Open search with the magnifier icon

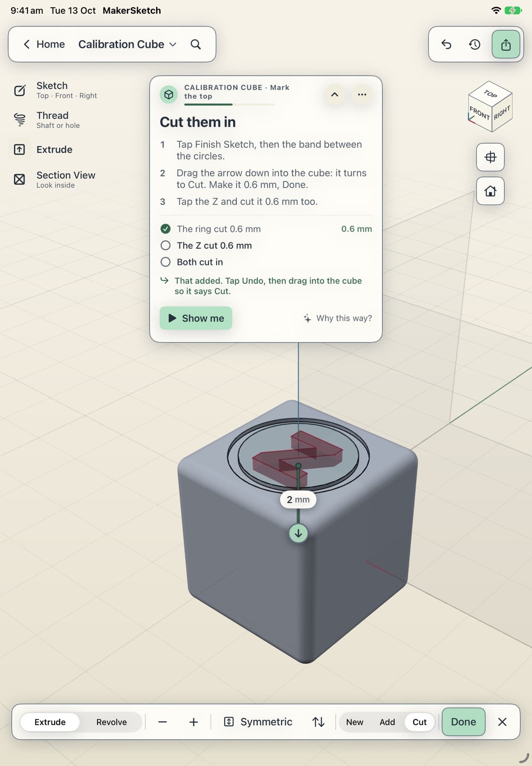pyautogui.click(x=195, y=44)
